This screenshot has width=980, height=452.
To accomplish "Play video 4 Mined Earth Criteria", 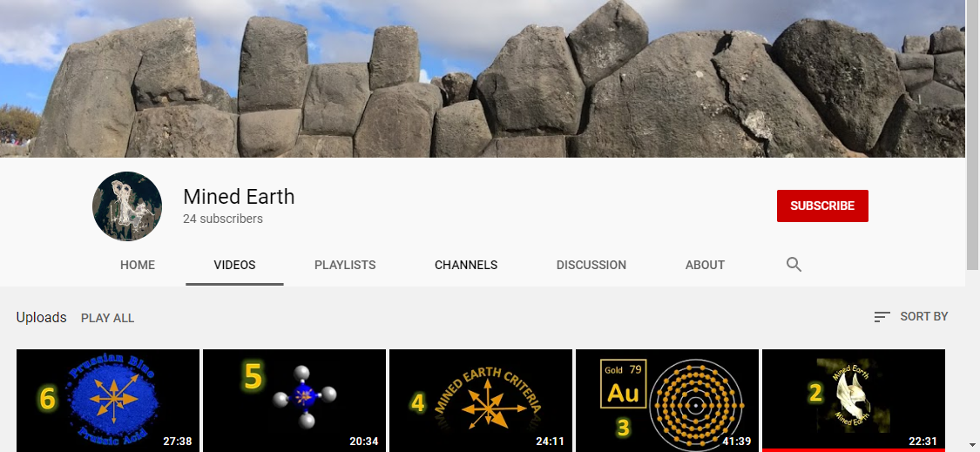I will coord(481,400).
